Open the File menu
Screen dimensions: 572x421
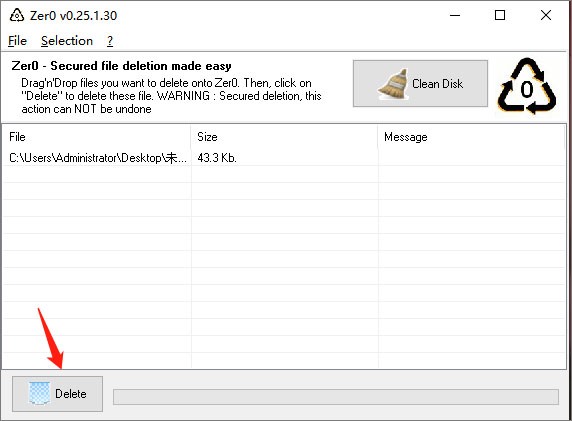tap(17, 41)
